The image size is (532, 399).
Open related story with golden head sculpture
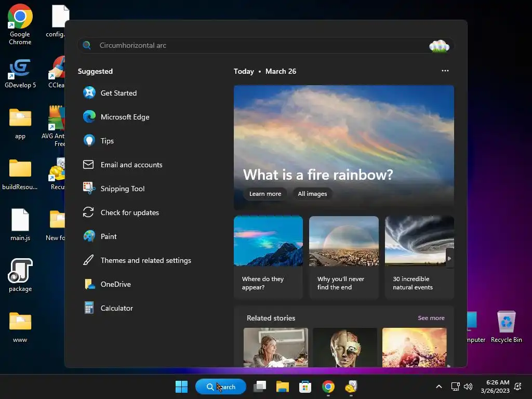[345, 348]
